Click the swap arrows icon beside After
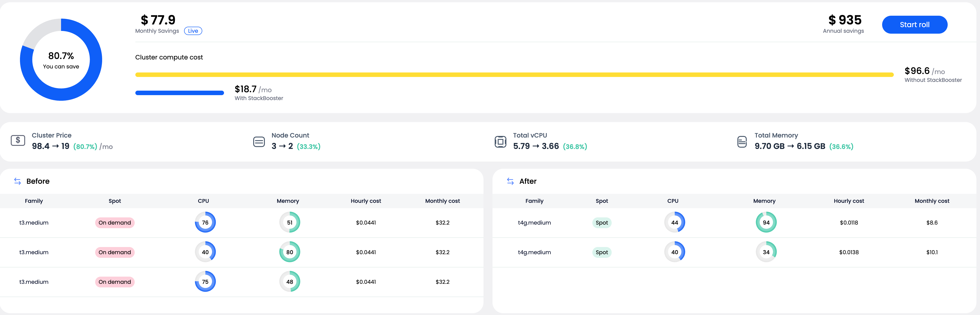Image resolution: width=980 pixels, height=315 pixels. point(510,181)
